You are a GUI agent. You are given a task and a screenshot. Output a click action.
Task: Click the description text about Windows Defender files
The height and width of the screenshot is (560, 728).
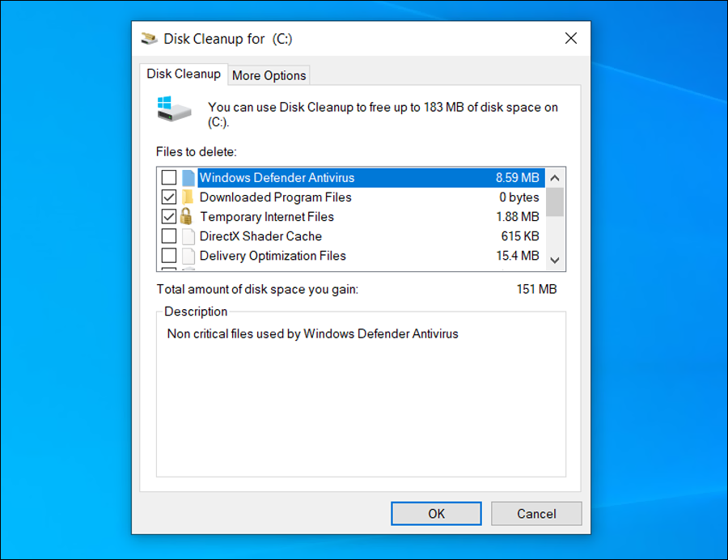312,334
